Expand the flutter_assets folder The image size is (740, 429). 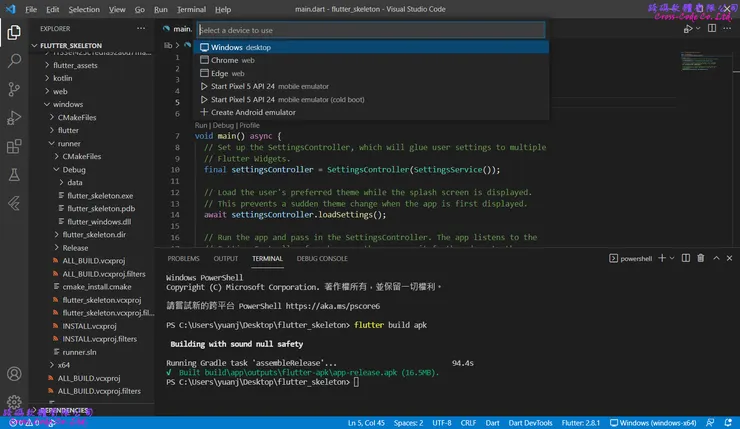click(75, 65)
